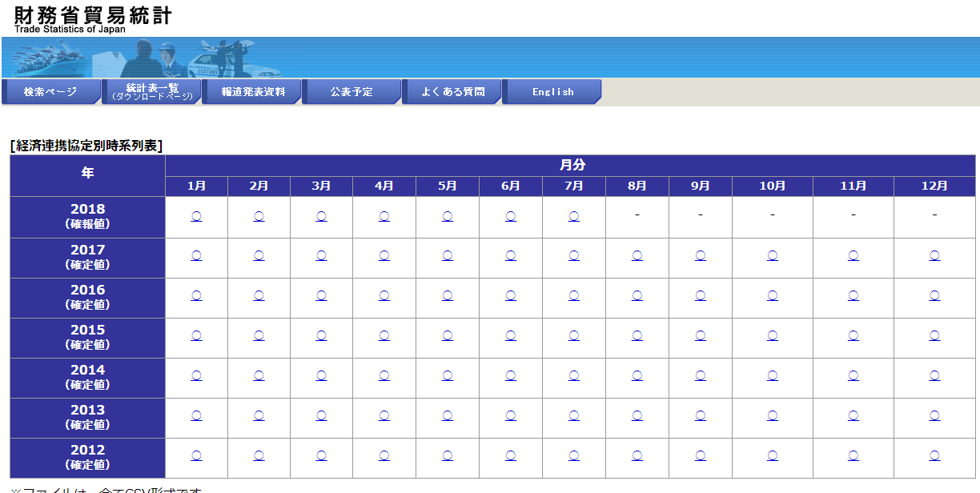Screen dimensions: 980x493
Task: Click the 8月 column header
Action: tap(637, 186)
